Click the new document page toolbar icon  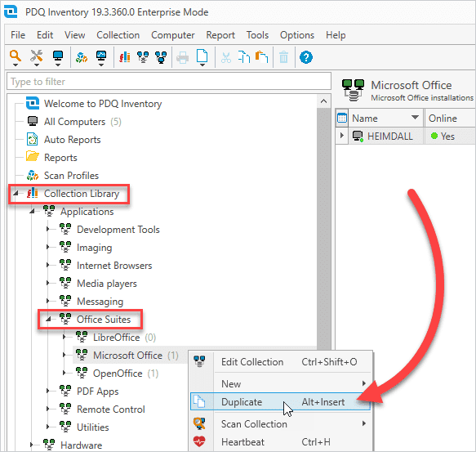[x=202, y=56]
